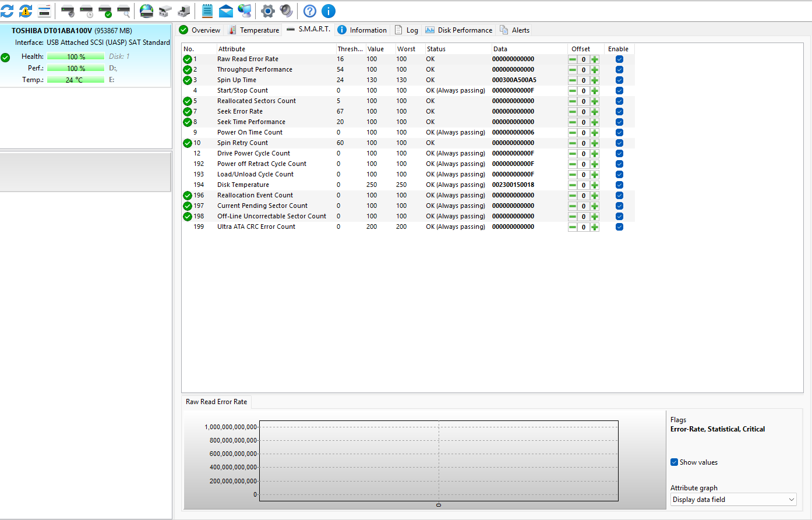
Task: Sort by the Thresh... column header
Action: point(351,49)
